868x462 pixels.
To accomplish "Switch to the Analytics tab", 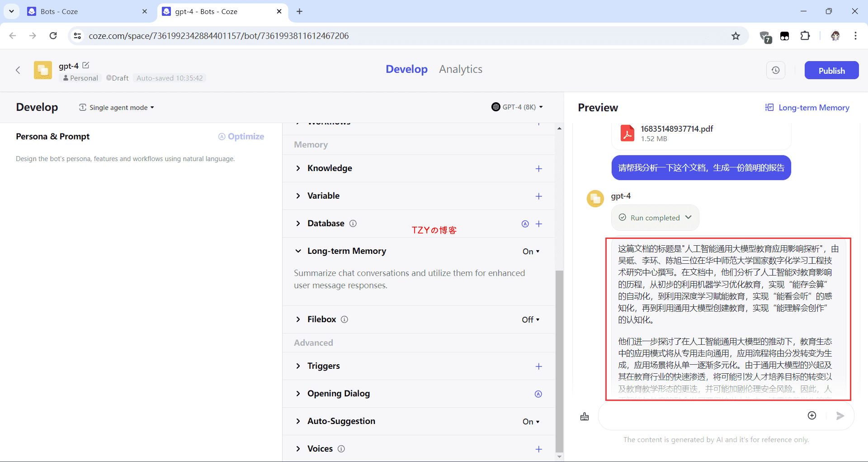I will (460, 69).
